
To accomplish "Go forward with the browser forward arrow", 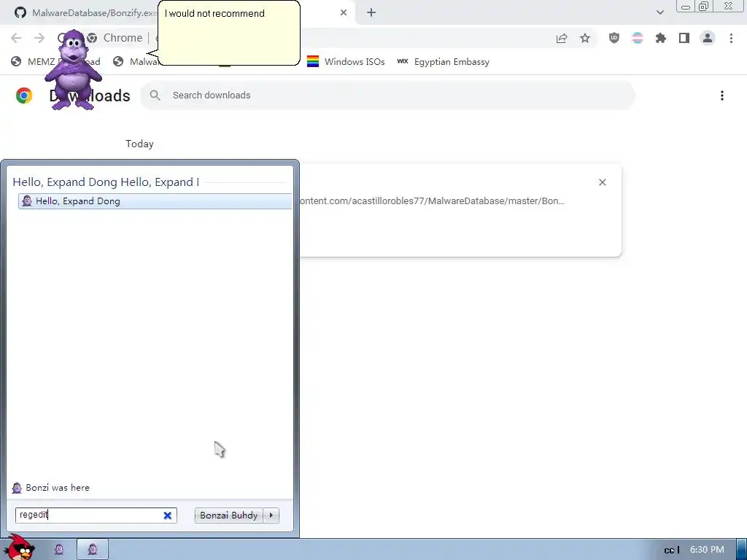I will [x=39, y=38].
